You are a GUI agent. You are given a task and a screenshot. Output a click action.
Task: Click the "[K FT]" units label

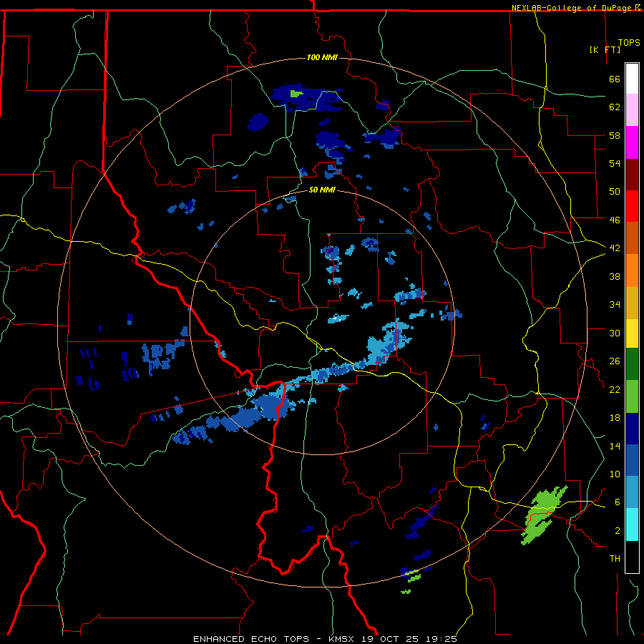605,49
